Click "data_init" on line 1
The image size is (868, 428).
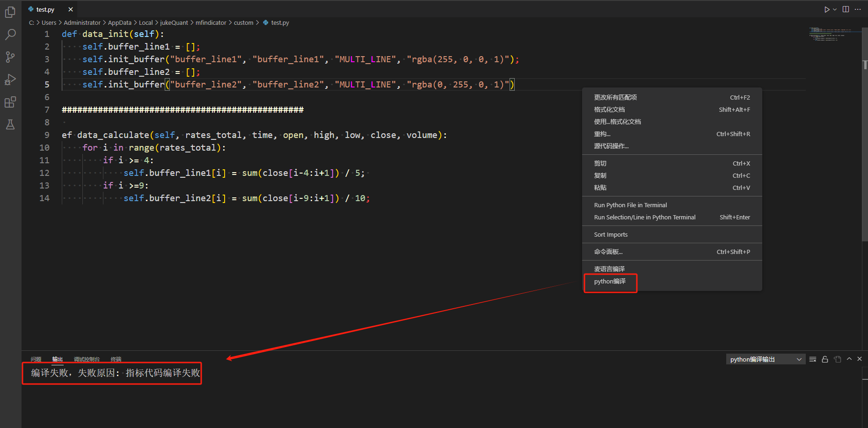(x=105, y=34)
